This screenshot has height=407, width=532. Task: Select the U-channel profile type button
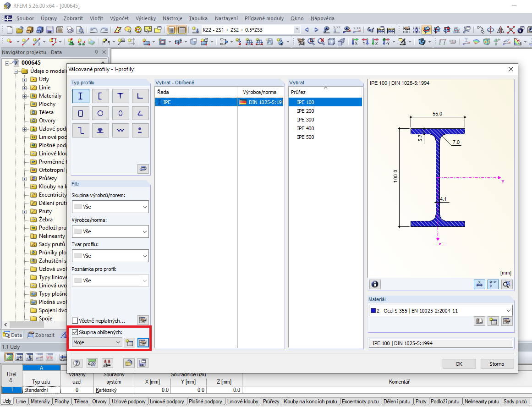point(100,96)
